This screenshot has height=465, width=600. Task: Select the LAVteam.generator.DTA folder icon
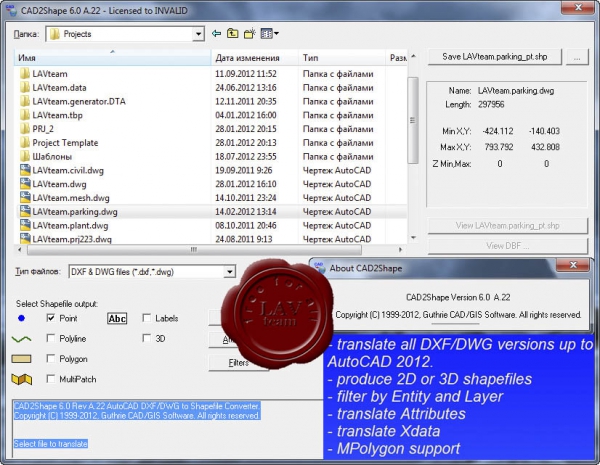(24, 101)
